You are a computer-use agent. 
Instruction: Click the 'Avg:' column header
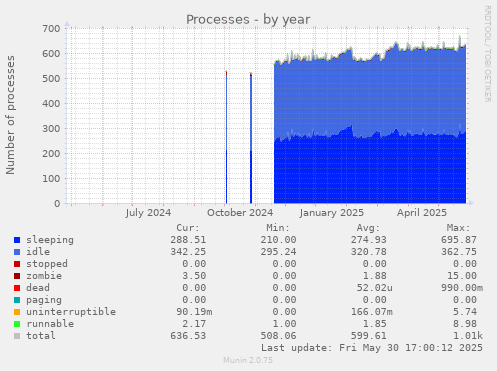(368, 228)
